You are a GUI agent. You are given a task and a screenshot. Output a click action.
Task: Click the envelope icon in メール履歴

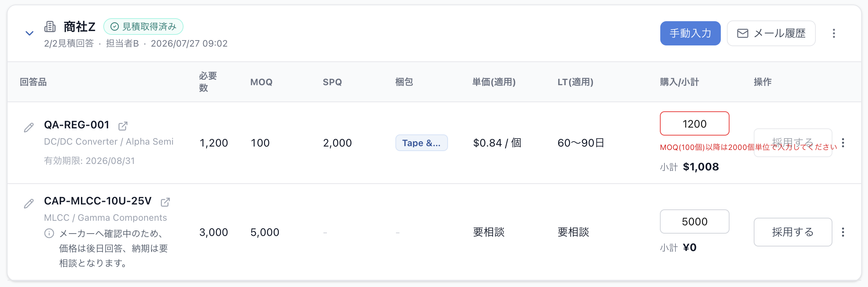click(x=743, y=33)
